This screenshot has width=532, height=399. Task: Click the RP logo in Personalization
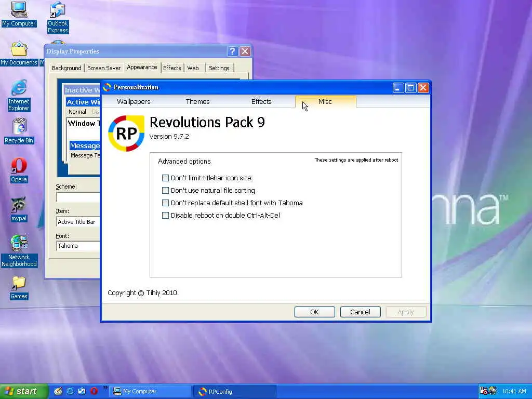(x=126, y=134)
